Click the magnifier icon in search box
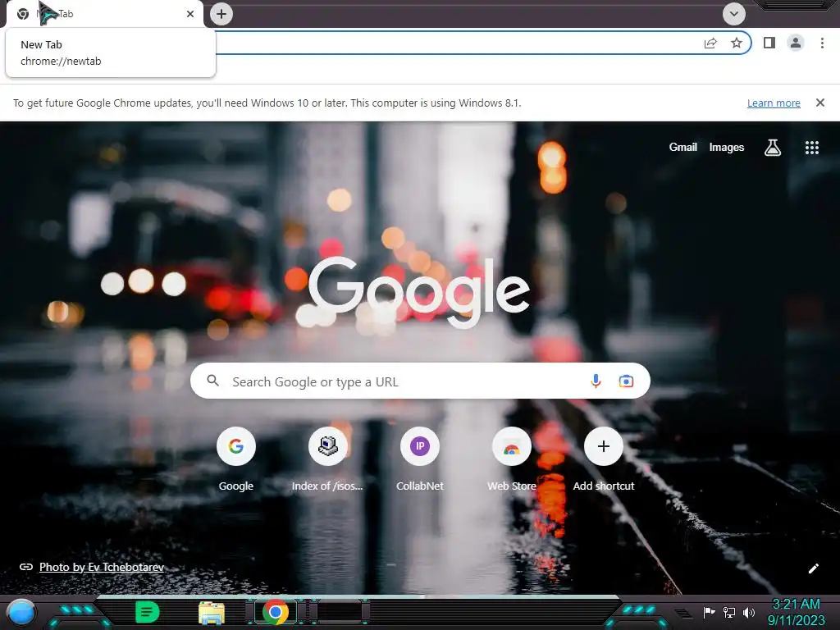The width and height of the screenshot is (840, 630). coord(212,381)
